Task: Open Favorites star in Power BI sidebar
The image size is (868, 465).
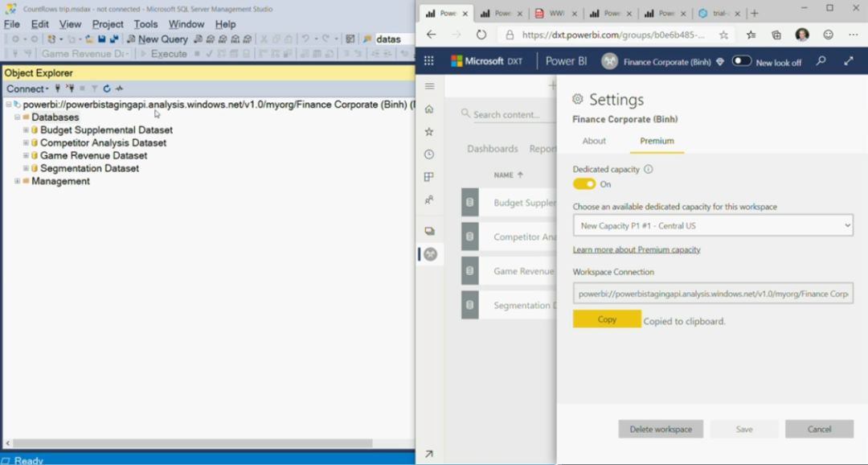Action: [x=429, y=132]
